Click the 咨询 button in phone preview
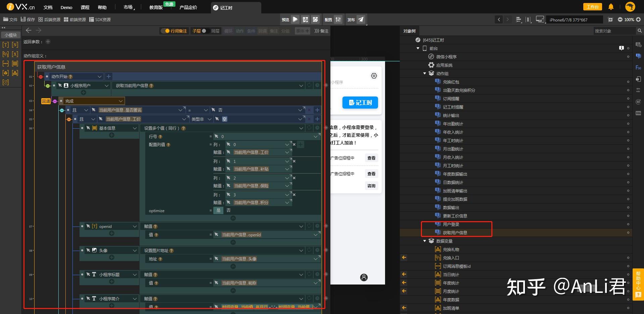The height and width of the screenshot is (314, 644). 371,186
